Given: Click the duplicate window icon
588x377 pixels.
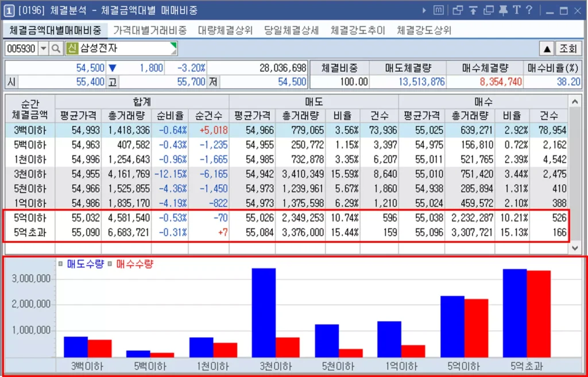Looking at the screenshot, I should (x=488, y=10).
